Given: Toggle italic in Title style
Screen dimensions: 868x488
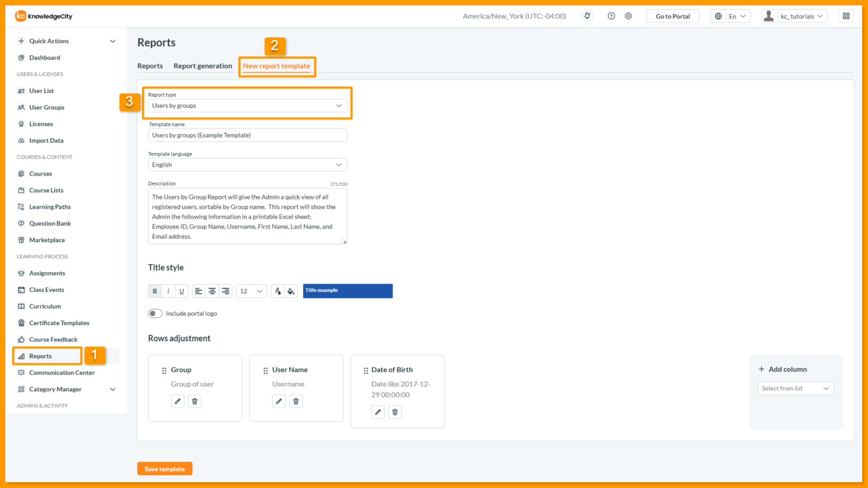Looking at the screenshot, I should (x=168, y=291).
